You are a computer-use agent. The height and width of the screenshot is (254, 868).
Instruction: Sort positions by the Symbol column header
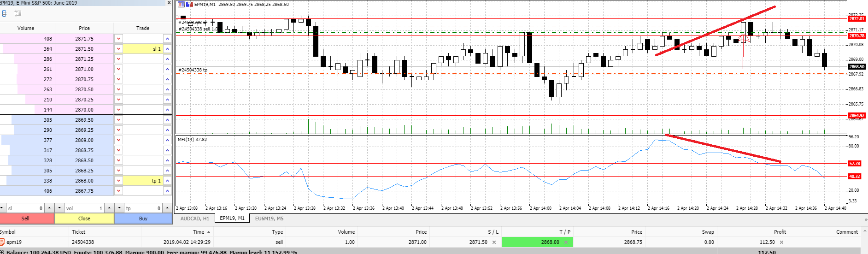(x=34, y=232)
